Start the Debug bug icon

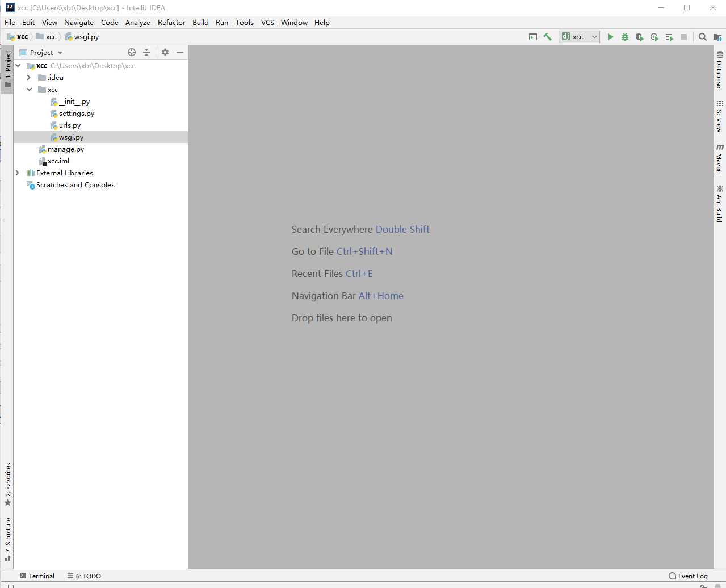tap(625, 37)
